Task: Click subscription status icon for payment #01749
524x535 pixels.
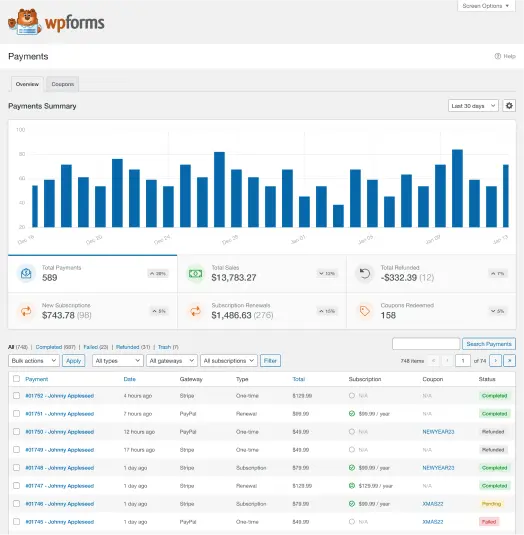Action: coord(352,450)
